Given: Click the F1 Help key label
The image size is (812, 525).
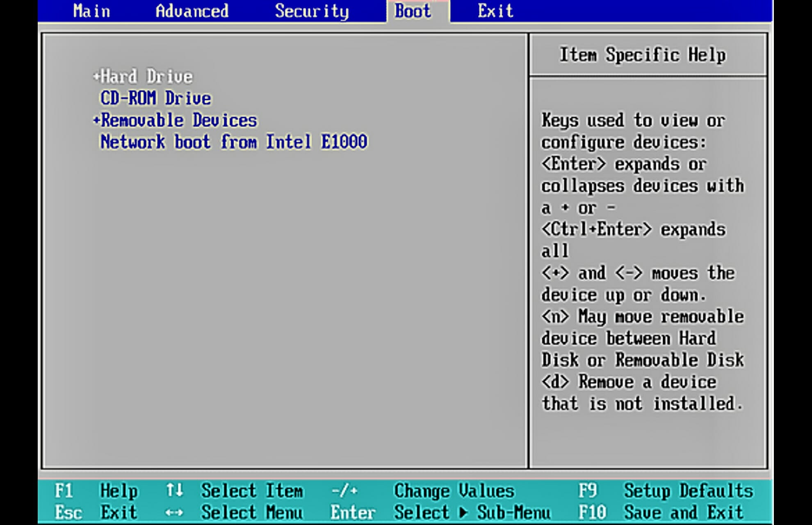Looking at the screenshot, I should [64, 491].
